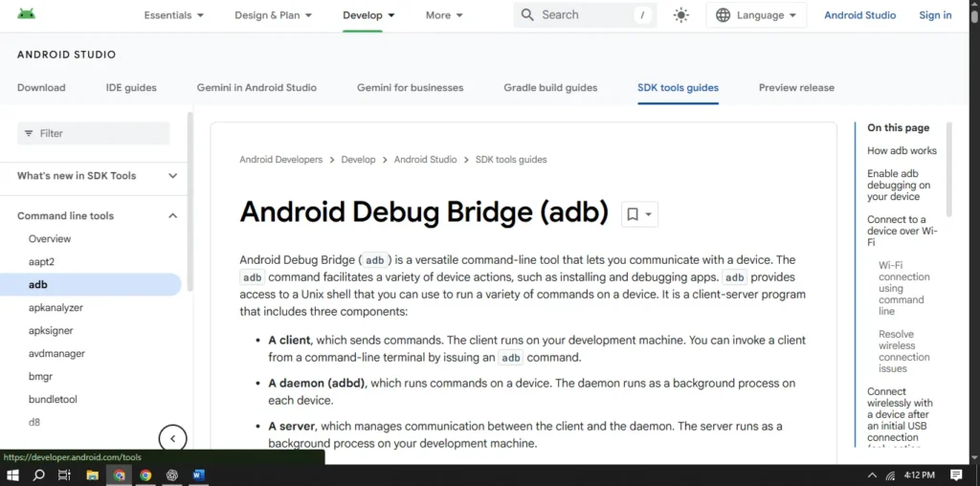
Task: Jump to Resolve wireless connection issues
Action: (x=904, y=351)
